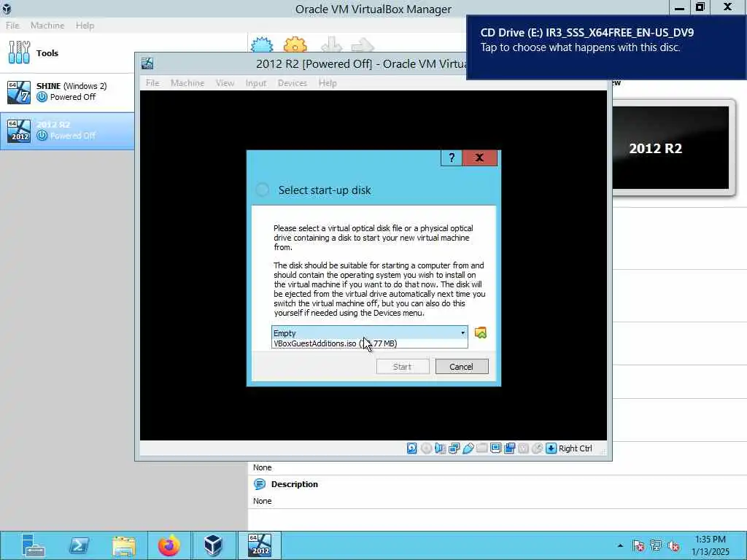The height and width of the screenshot is (560, 747).
Task: Click the hard disk activity status icon
Action: 412,448
